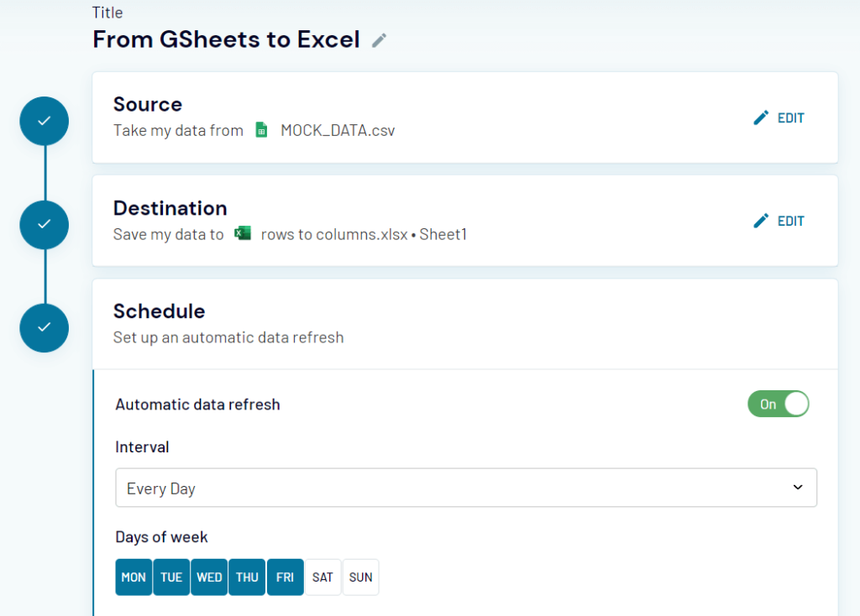Click the checkmark circle for the Source step
The height and width of the screenshot is (616, 860).
(44, 121)
